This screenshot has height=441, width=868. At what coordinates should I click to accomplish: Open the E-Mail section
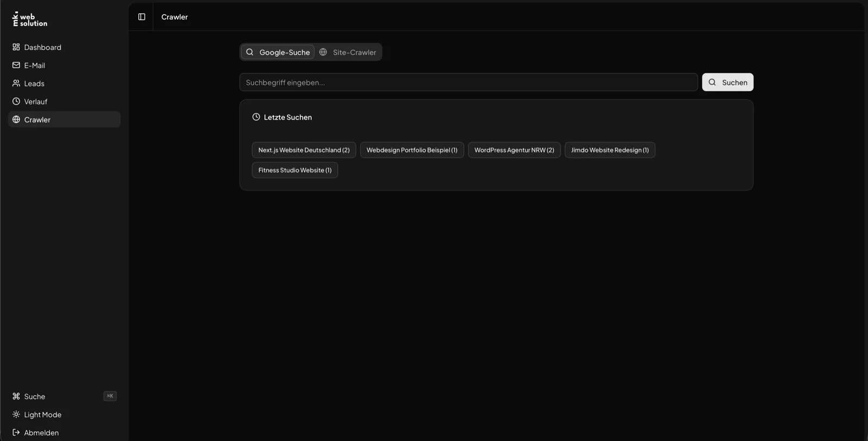tap(64, 65)
